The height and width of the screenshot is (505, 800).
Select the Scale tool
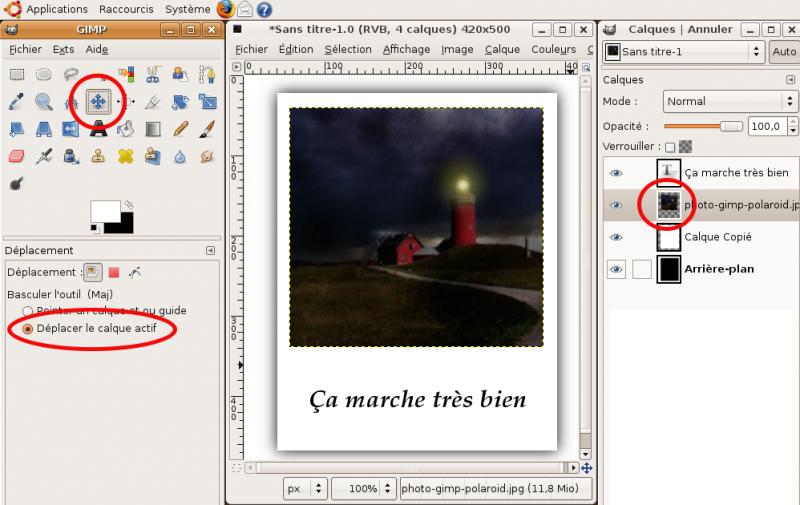[207, 102]
